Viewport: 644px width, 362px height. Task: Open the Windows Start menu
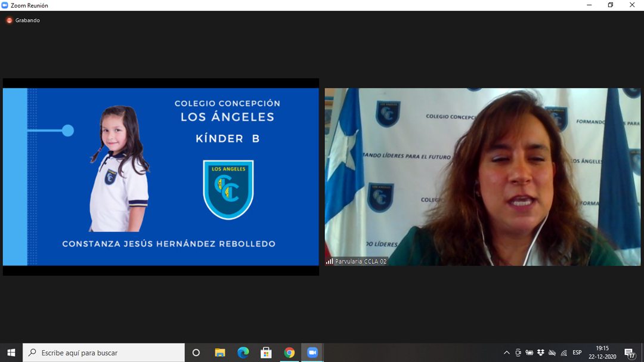[x=11, y=352]
